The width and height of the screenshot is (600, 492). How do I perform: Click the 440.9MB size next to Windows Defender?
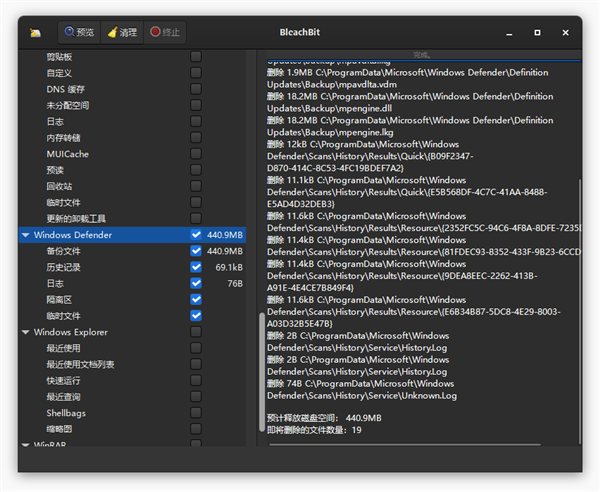tap(225, 235)
